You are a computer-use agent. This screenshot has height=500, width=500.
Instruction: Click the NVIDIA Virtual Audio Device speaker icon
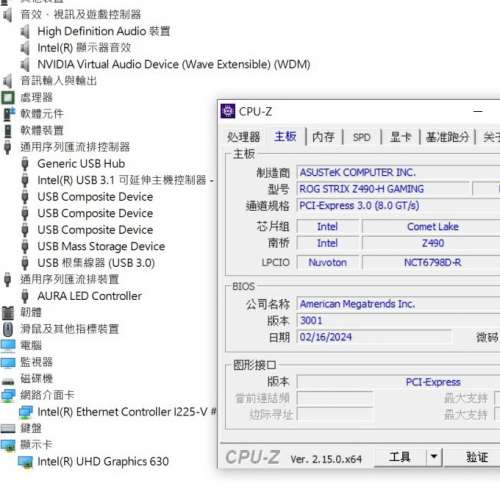point(25,65)
